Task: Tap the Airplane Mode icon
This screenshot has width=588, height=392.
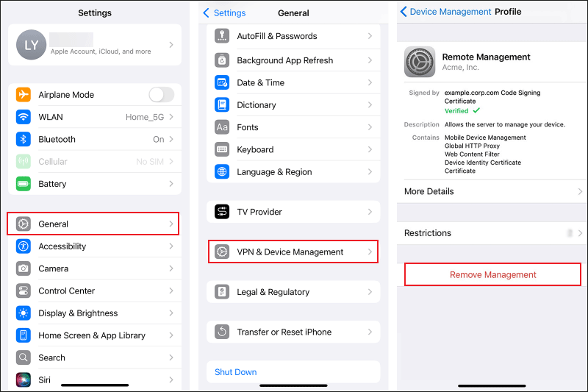Action: pyautogui.click(x=24, y=95)
